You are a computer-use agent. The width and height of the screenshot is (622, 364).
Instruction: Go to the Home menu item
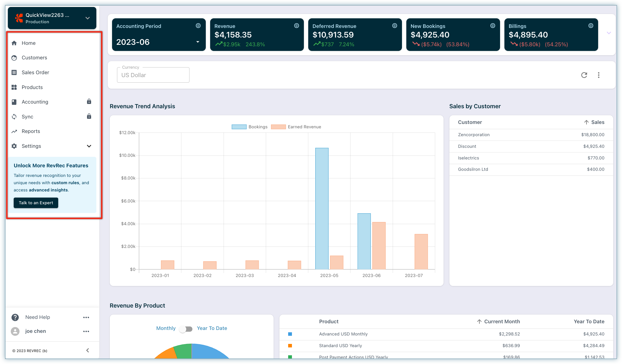click(x=29, y=43)
